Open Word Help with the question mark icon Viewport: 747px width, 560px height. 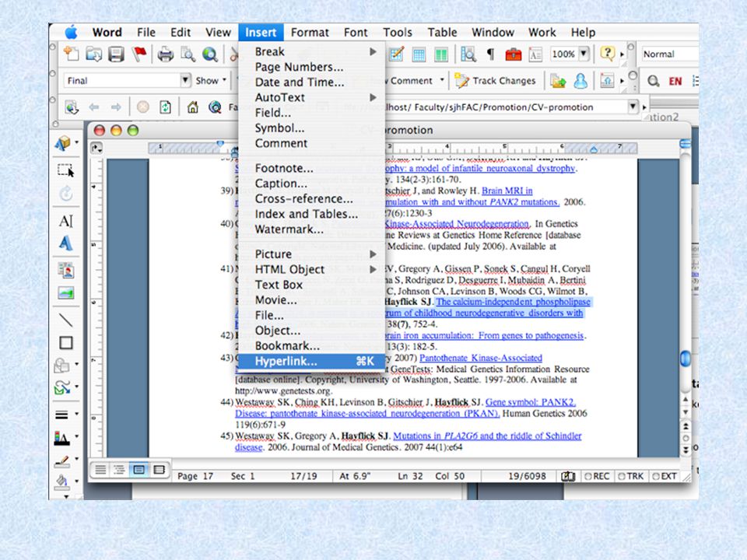608,54
